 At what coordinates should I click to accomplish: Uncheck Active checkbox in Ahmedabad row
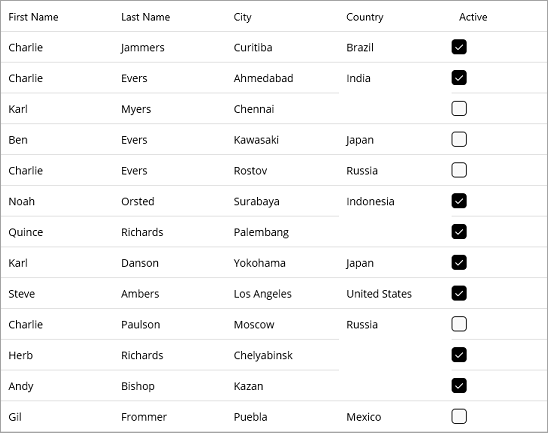pos(459,78)
